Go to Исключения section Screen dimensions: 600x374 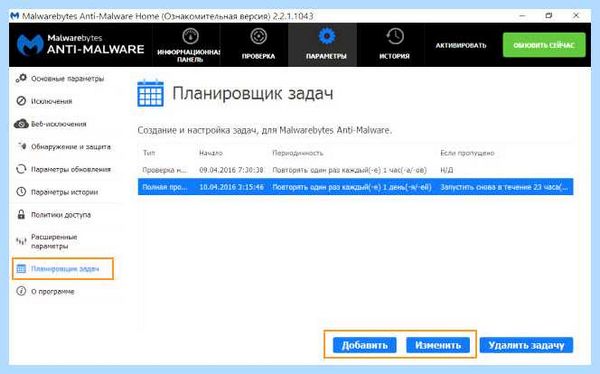point(52,101)
